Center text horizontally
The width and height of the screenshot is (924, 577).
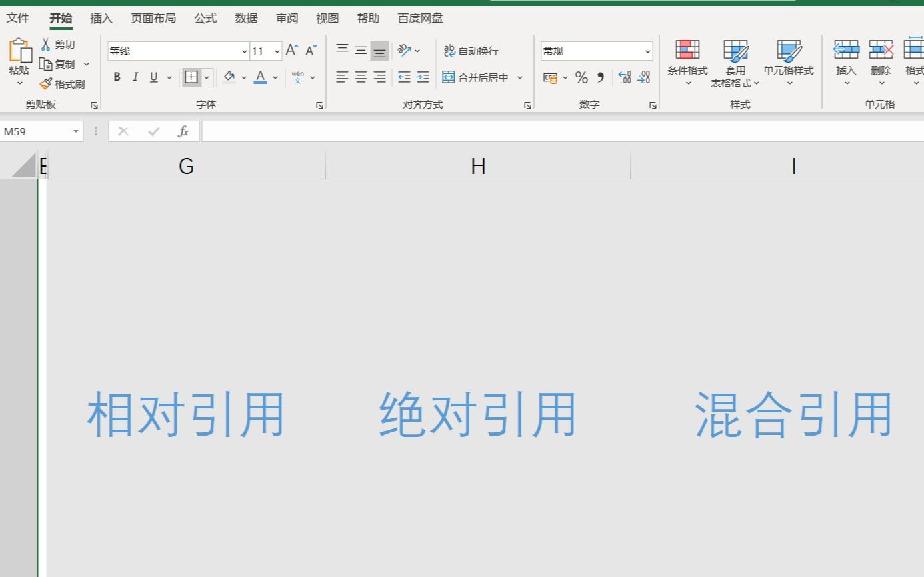point(361,77)
